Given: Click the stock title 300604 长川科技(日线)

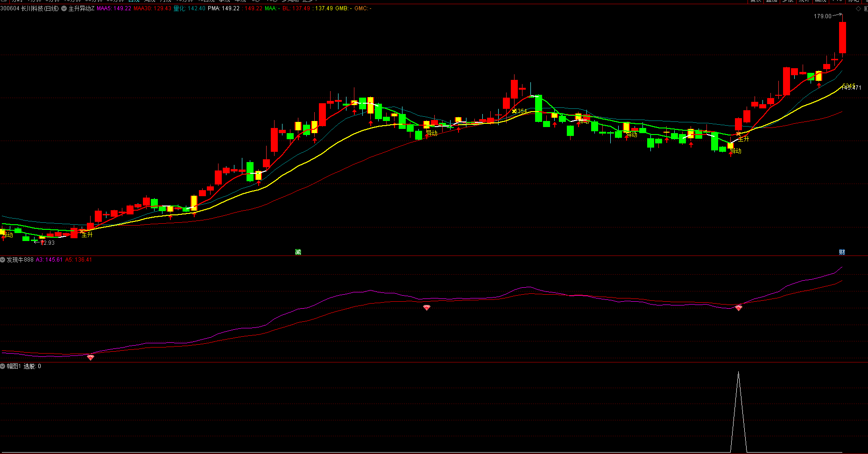Looking at the screenshot, I should pos(29,8).
